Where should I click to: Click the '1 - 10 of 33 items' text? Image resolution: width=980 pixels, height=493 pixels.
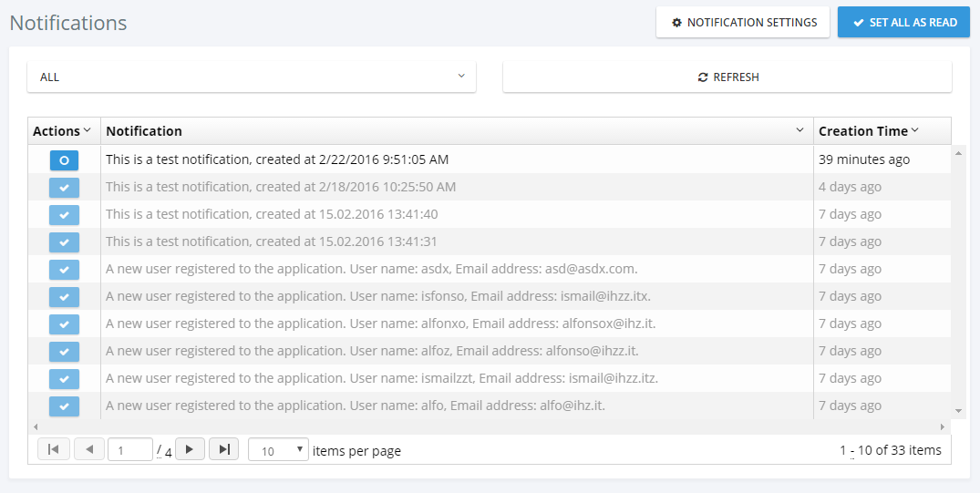point(891,450)
